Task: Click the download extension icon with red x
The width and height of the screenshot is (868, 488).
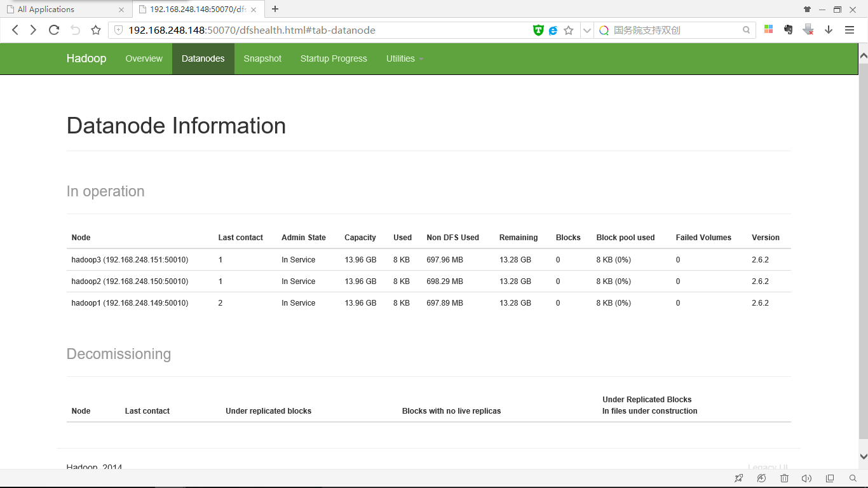Action: coord(808,29)
